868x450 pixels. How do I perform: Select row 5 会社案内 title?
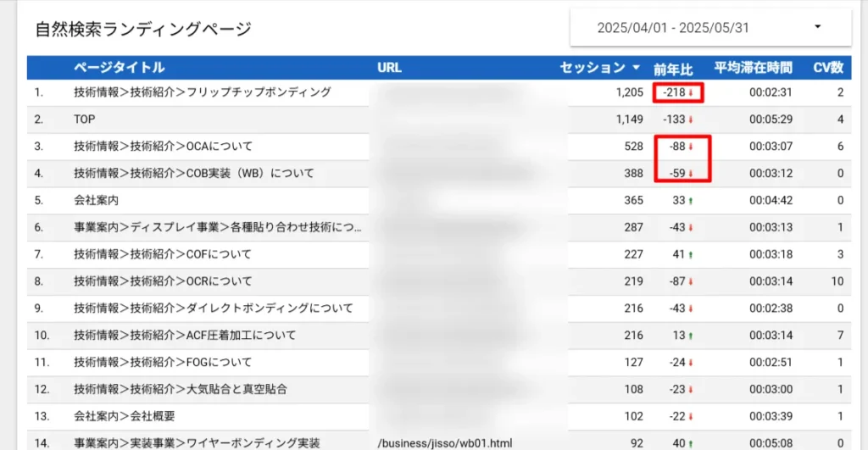97,200
